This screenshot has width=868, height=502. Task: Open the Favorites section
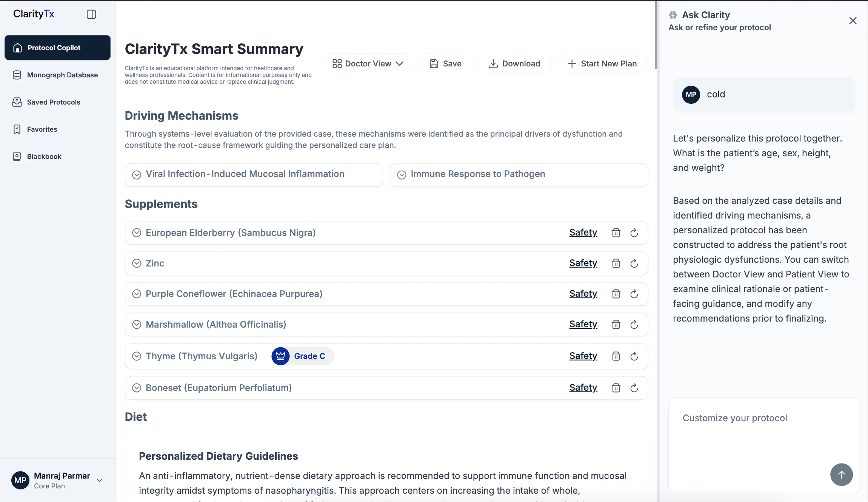pyautogui.click(x=43, y=129)
